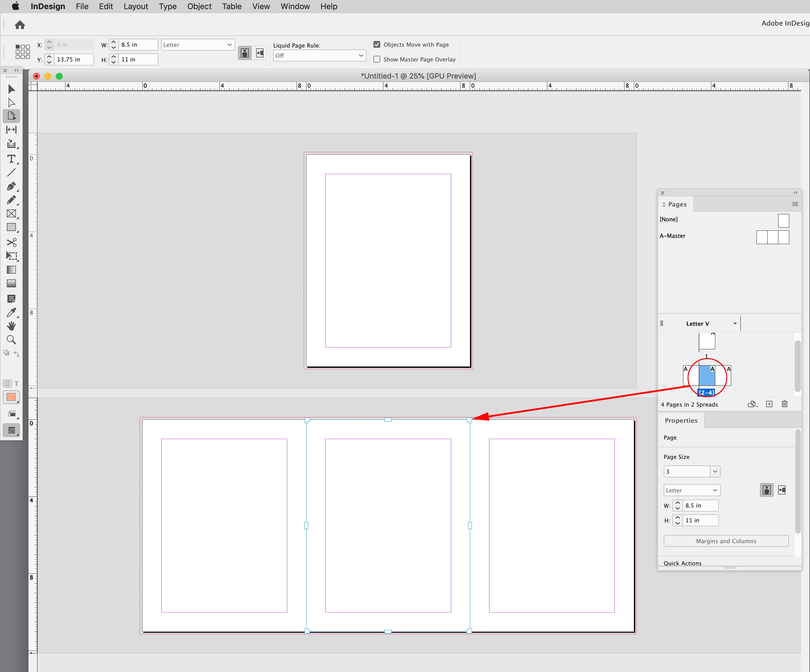Viewport: 810px width, 672px height.
Task: Select the Gap tool
Action: [11, 129]
